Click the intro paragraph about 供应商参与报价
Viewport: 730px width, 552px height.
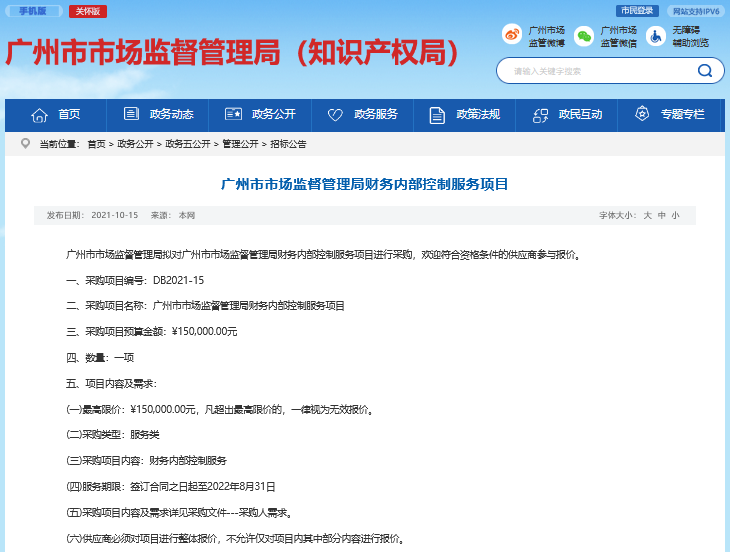[x=324, y=255]
